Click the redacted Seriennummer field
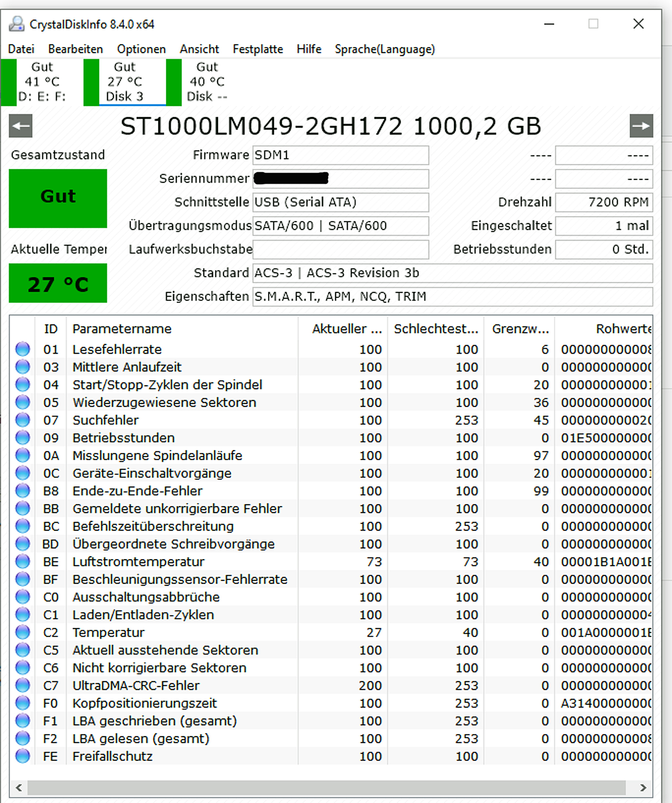 (x=341, y=179)
